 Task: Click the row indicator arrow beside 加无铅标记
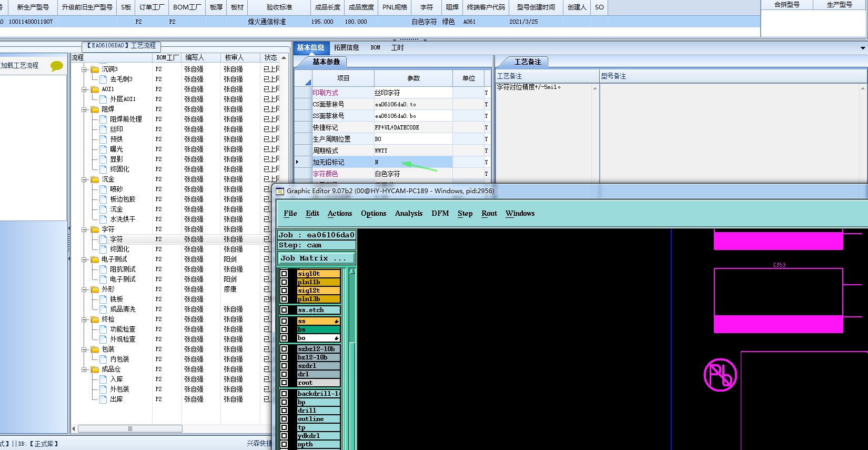coord(297,162)
